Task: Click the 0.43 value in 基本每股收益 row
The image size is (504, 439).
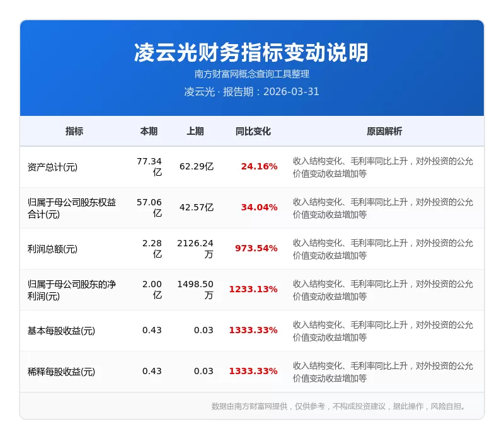Action: (152, 330)
